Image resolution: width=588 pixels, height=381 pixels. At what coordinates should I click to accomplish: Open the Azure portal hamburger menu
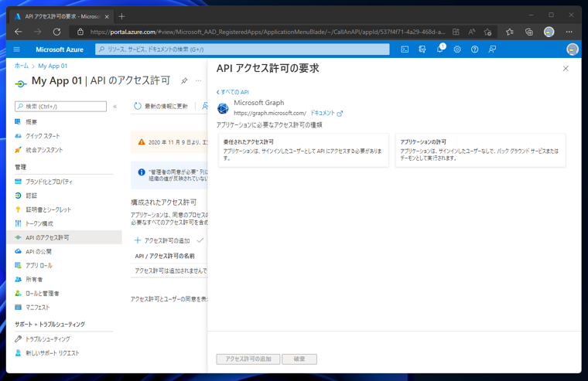coord(16,49)
